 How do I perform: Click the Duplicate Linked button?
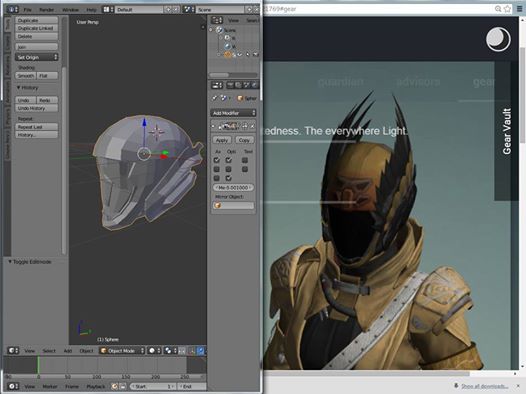pos(37,28)
